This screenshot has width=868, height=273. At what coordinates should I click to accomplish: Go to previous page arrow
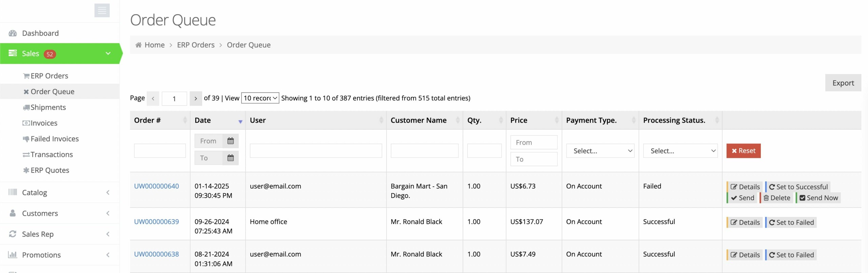click(153, 99)
